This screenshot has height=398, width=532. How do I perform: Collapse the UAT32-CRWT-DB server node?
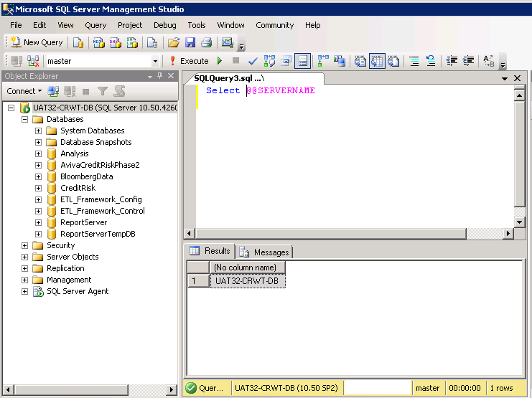coord(11,108)
